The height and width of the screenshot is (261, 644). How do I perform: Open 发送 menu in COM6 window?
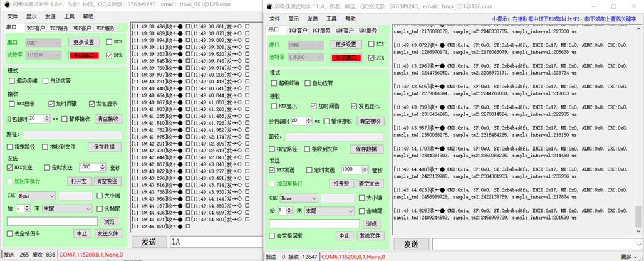(312, 19)
